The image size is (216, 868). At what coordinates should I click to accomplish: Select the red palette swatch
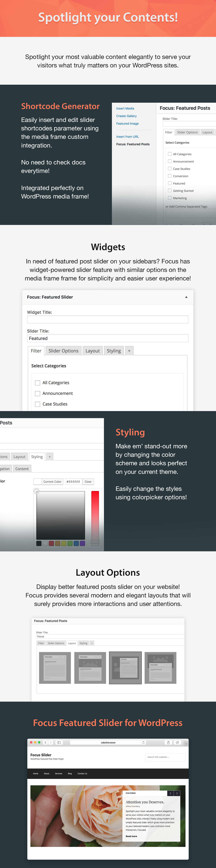51,543
